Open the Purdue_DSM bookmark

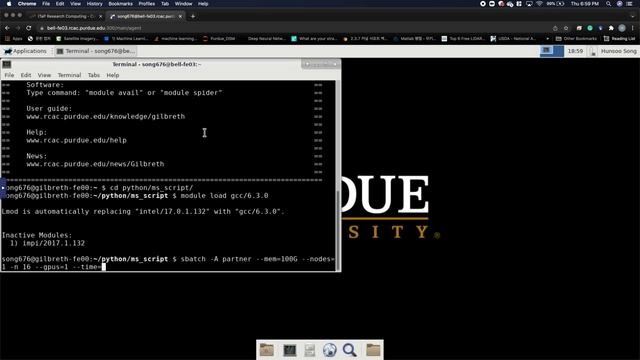[219, 38]
